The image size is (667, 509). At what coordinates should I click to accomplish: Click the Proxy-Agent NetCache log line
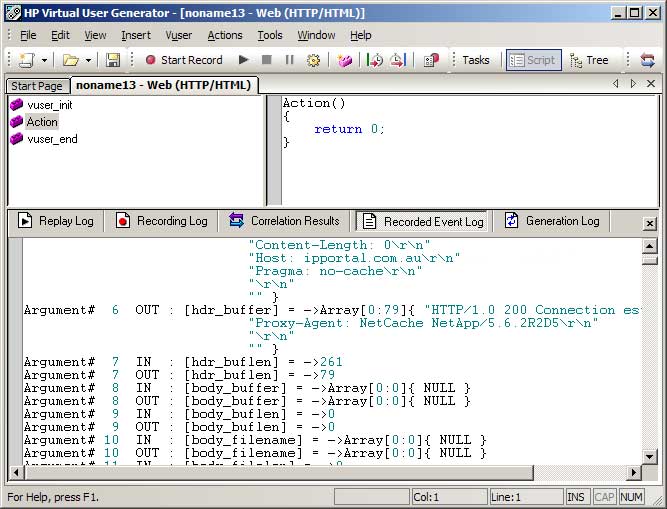coord(424,323)
